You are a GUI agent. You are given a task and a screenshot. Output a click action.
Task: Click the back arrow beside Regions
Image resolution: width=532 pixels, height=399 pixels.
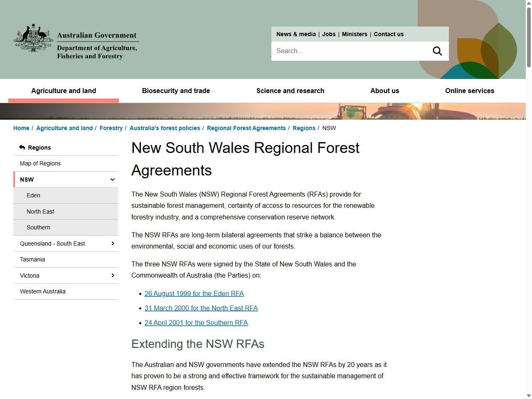(x=21, y=147)
